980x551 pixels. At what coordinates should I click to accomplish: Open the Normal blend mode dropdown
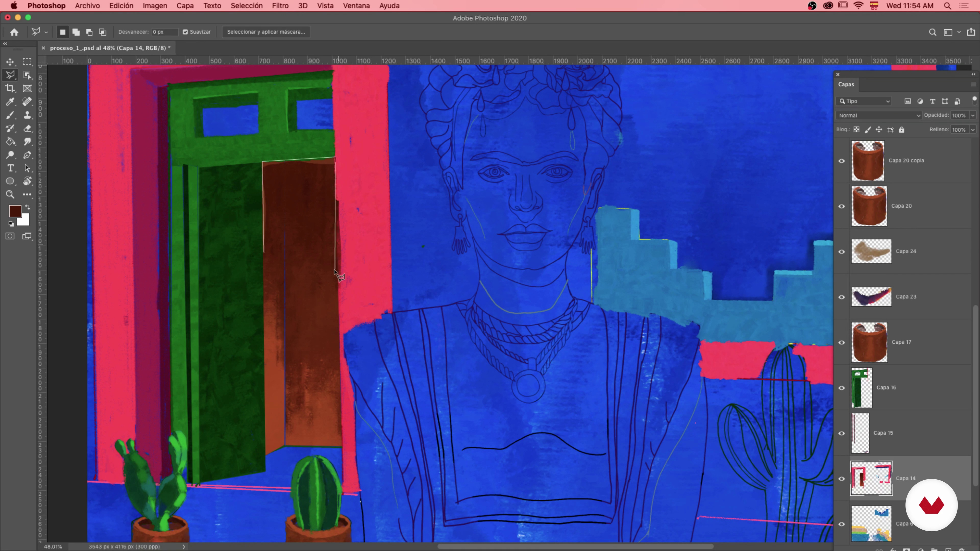(x=879, y=115)
